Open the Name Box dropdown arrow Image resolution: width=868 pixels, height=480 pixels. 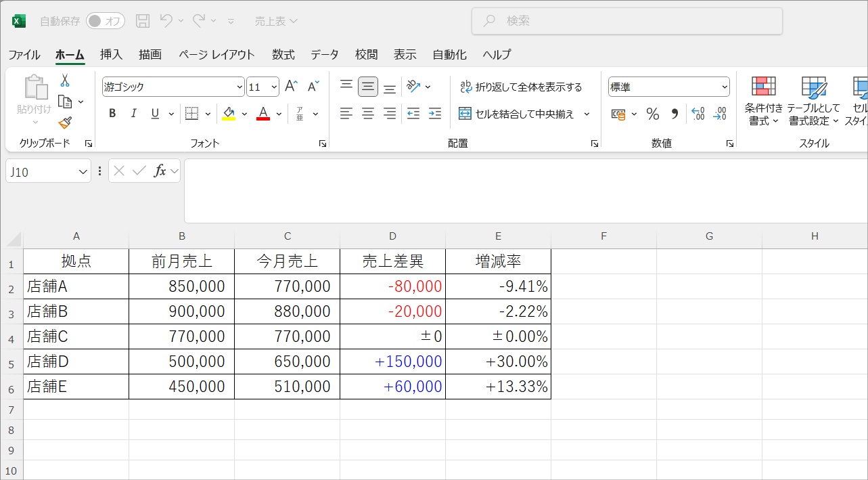(x=83, y=171)
